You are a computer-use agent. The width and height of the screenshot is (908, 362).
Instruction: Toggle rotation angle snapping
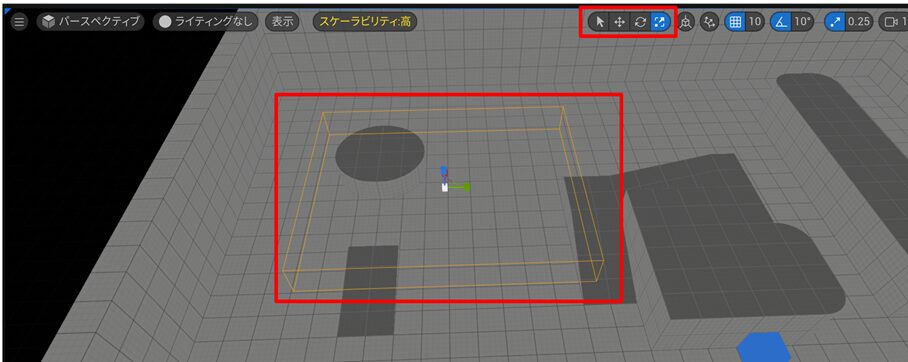click(x=781, y=22)
